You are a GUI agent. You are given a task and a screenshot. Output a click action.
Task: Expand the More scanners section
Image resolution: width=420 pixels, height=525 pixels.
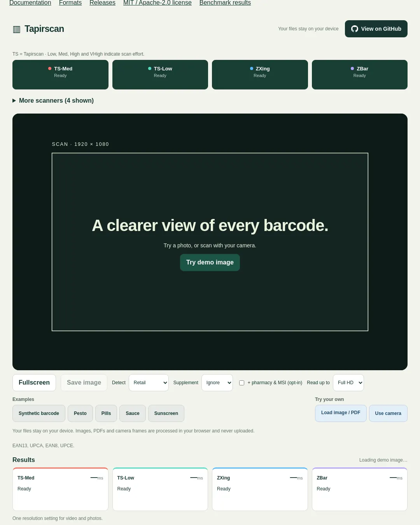pos(53,100)
